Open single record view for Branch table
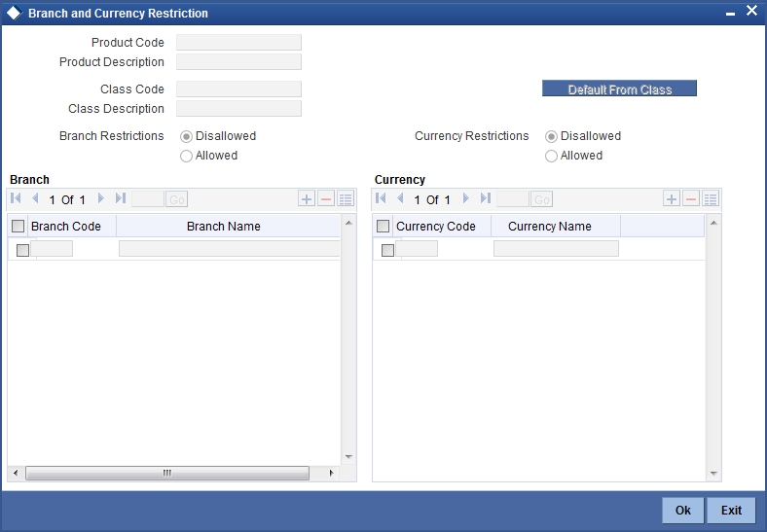This screenshot has height=532, width=767. 346,199
